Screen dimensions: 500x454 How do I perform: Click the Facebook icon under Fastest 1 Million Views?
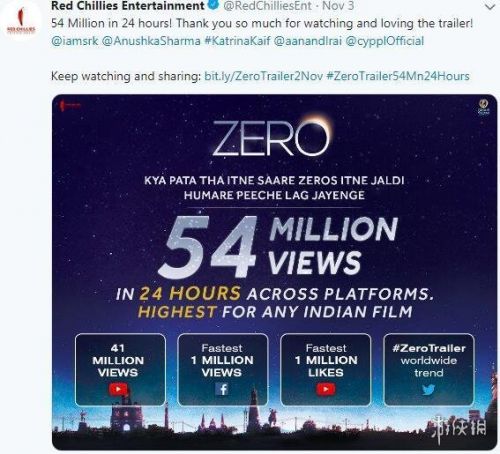pyautogui.click(x=222, y=389)
